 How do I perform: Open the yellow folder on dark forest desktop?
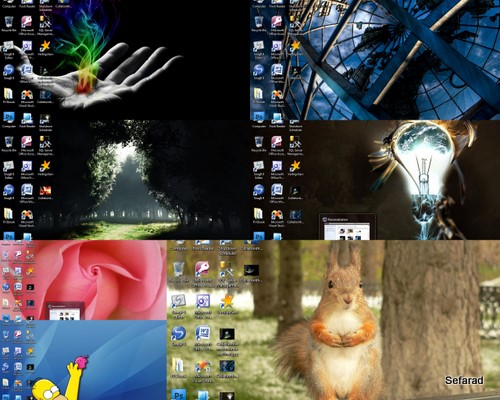pyautogui.click(x=9, y=214)
